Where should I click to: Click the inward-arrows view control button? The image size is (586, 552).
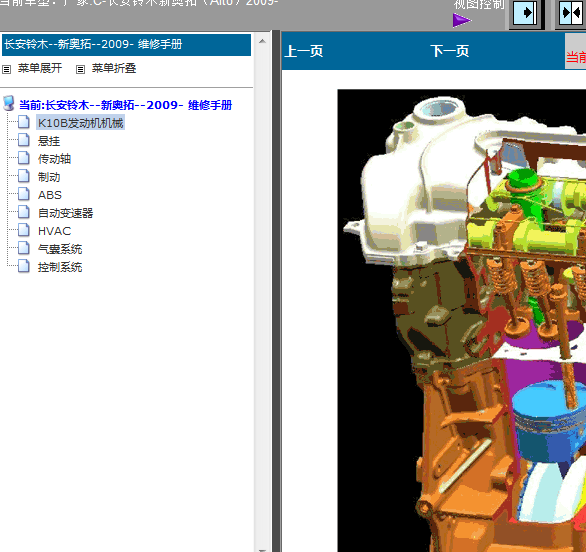571,13
